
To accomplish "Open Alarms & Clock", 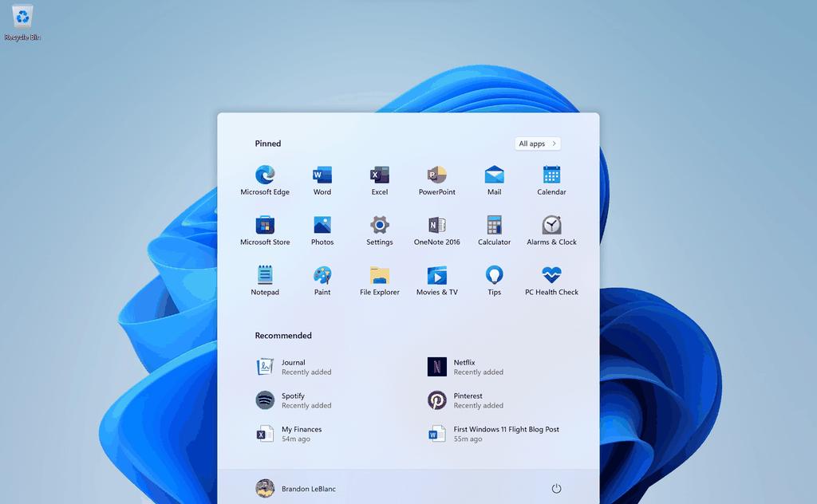I will [x=551, y=230].
